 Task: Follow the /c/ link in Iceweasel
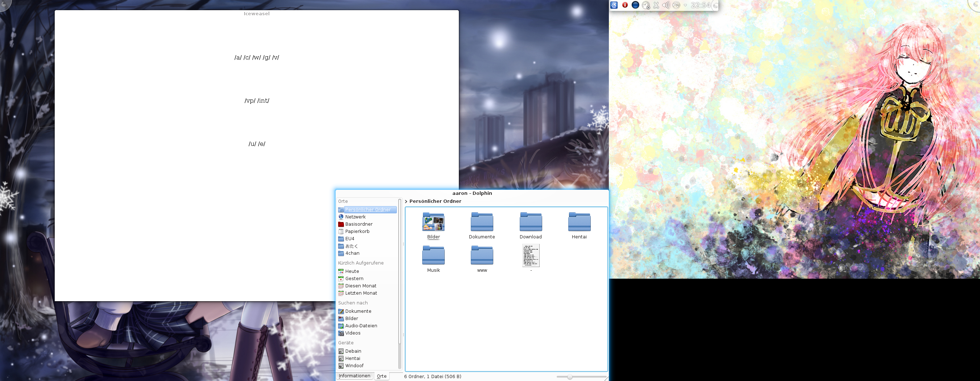pos(247,58)
